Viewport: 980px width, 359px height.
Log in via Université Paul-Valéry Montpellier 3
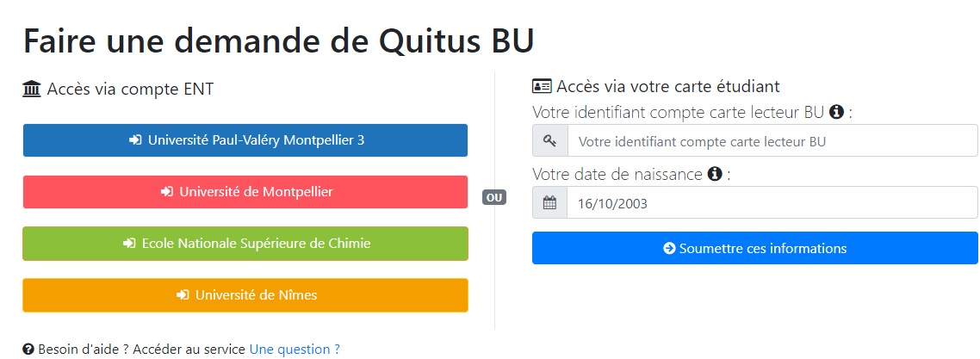point(245,140)
